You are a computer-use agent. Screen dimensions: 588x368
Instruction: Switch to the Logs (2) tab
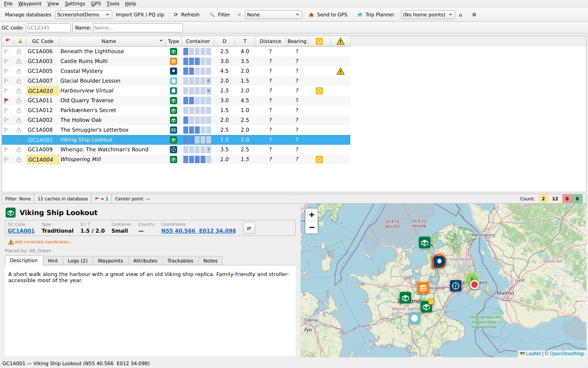(x=78, y=261)
